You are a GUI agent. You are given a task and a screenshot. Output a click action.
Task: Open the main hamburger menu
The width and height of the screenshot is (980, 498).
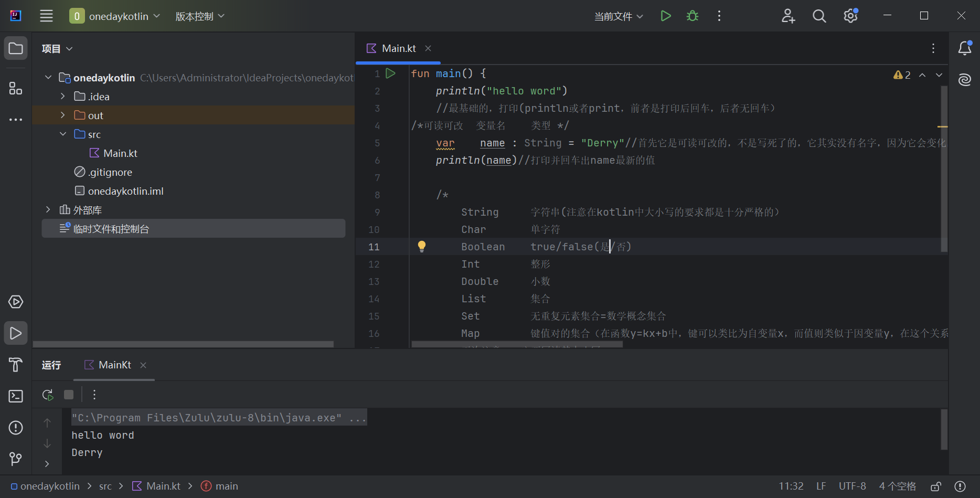point(46,16)
